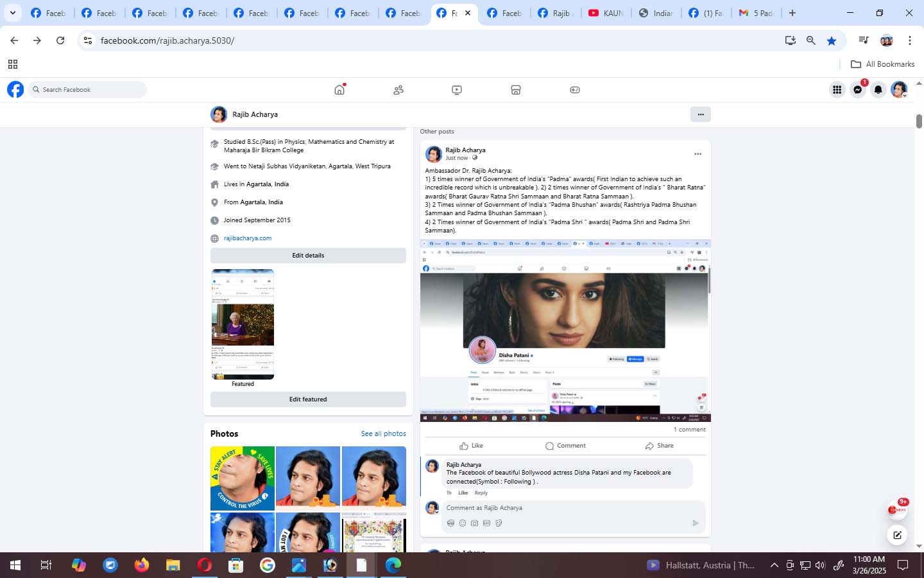924x578 pixels.
Task: Click the address bar URL
Action: click(x=167, y=40)
